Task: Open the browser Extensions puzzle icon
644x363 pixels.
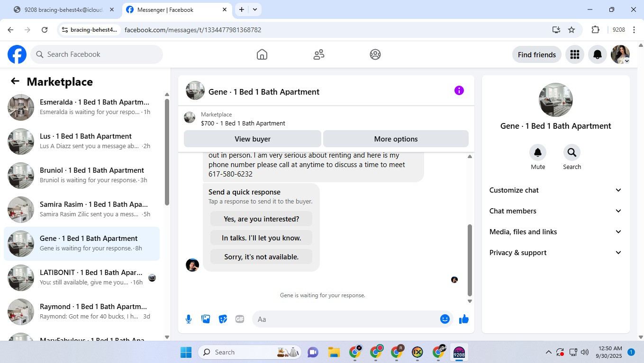Action: point(596,30)
